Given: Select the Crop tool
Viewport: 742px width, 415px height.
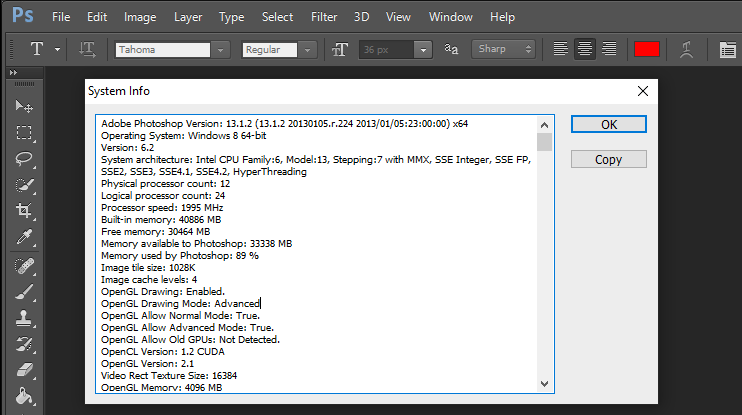Looking at the screenshot, I should click(x=24, y=211).
